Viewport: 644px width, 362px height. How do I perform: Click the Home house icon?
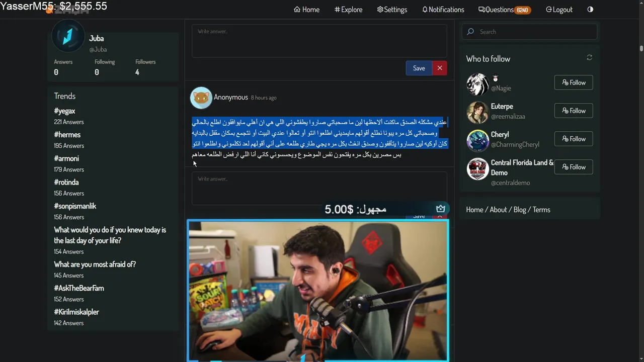pos(297,10)
